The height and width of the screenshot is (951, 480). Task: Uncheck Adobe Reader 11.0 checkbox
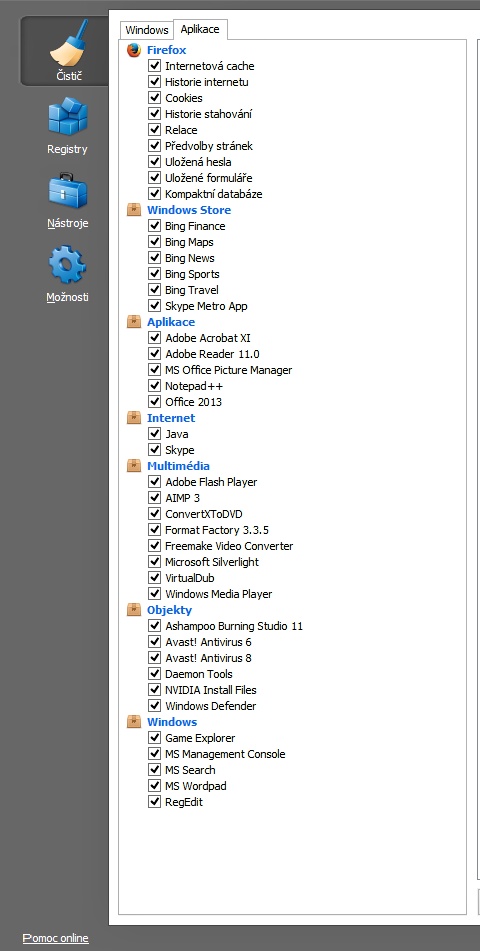(154, 354)
